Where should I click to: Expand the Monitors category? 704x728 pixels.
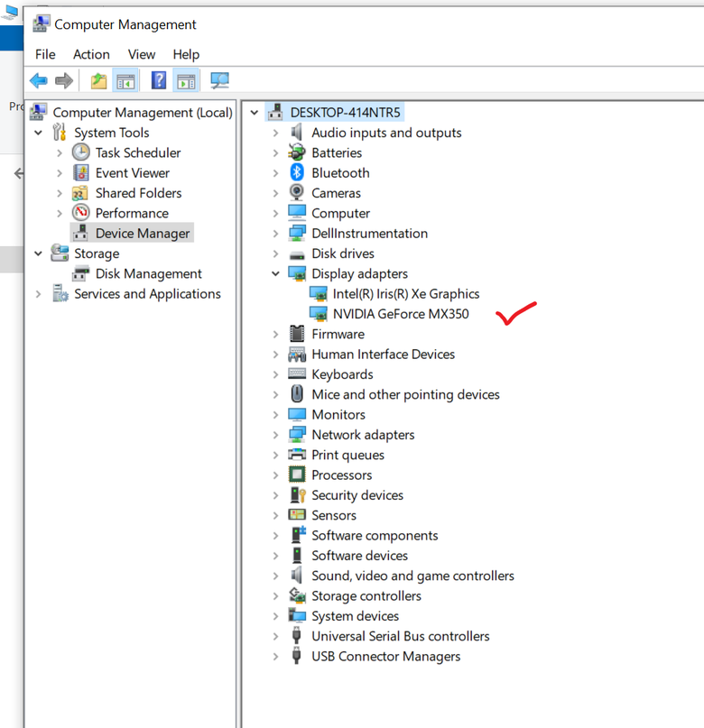275,415
